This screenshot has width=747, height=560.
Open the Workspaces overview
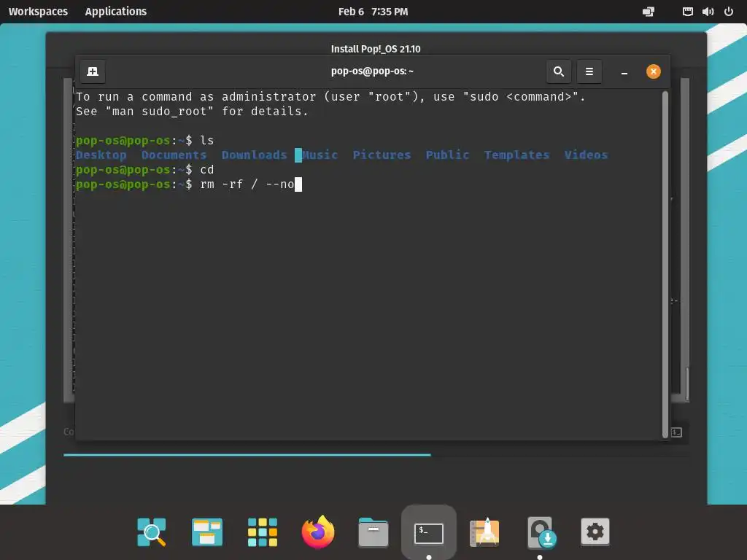(38, 12)
